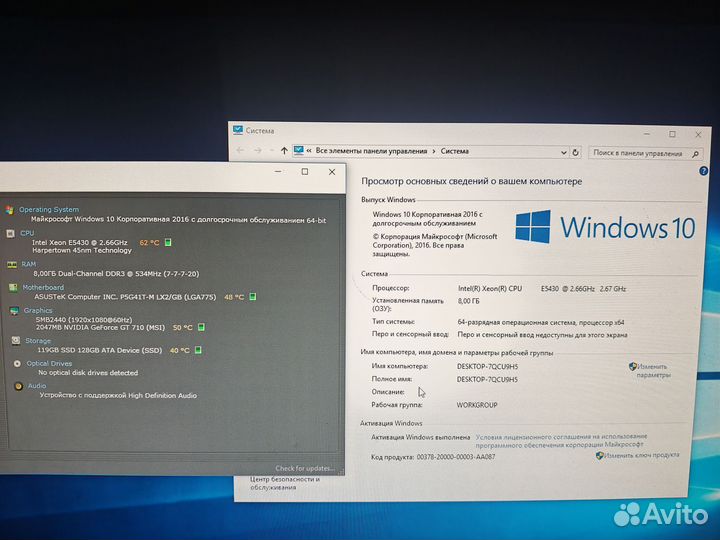Select the ASUSTeK P5G41T-M LX2/GB motherboard line
This screenshot has width=720, height=540.
pyautogui.click(x=125, y=297)
